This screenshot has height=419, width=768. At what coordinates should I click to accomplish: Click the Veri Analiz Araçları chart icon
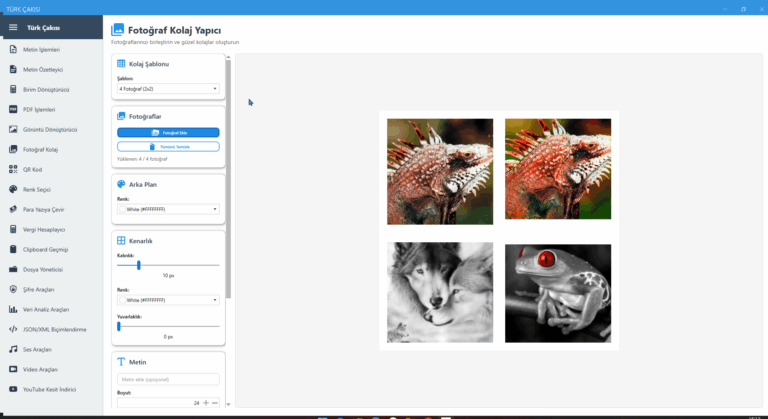point(13,309)
